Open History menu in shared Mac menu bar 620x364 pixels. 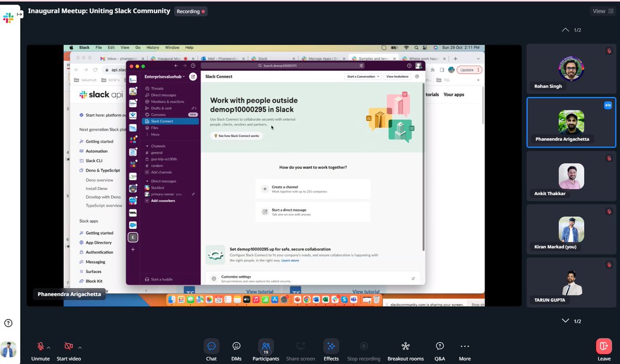[152, 48]
